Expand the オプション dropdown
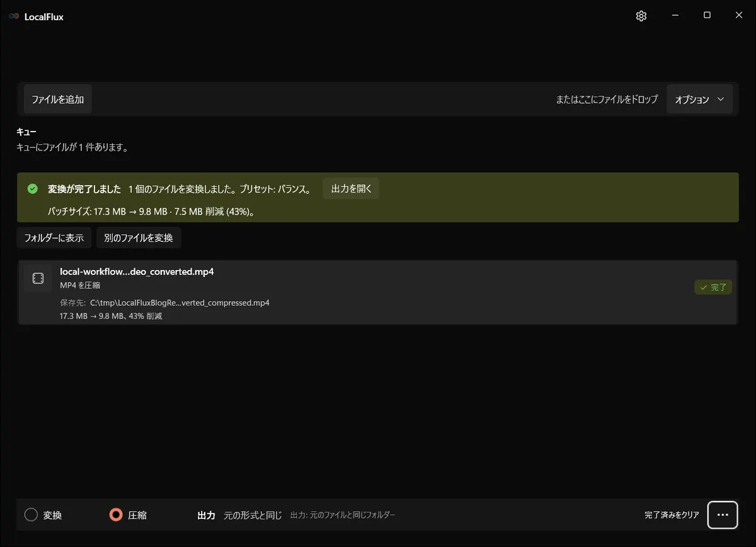The height and width of the screenshot is (547, 756). [699, 99]
